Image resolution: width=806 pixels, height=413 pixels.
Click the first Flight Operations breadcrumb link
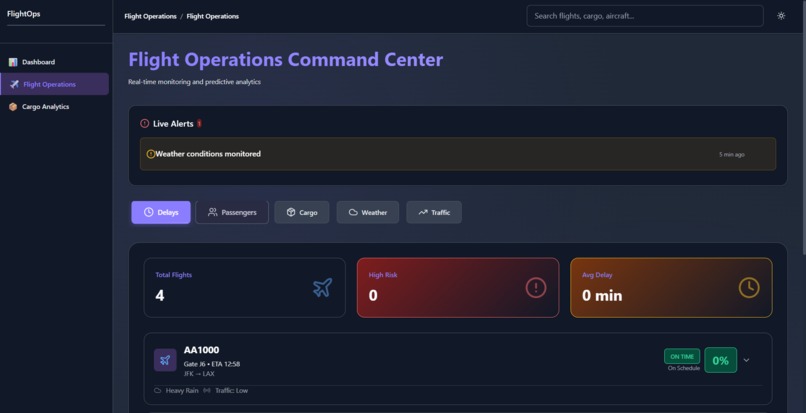click(150, 16)
